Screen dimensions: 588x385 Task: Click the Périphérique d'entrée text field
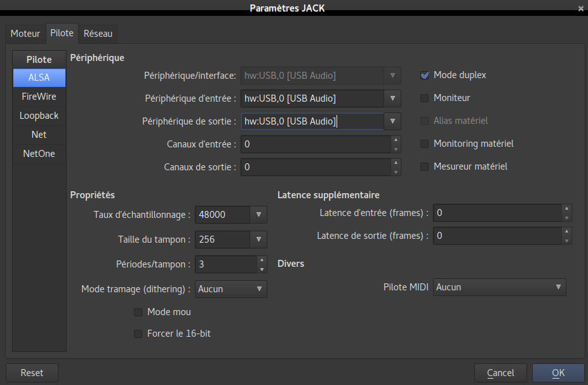[x=312, y=98]
